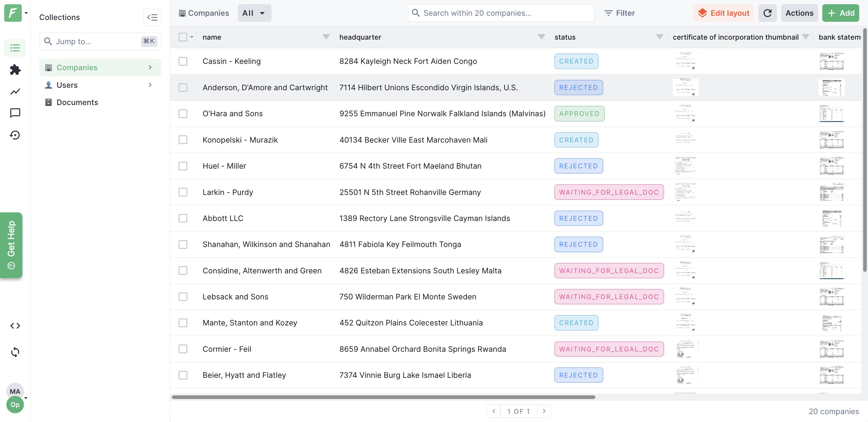Open the Actions menu
Screen dimensions: 868x422
coord(799,13)
